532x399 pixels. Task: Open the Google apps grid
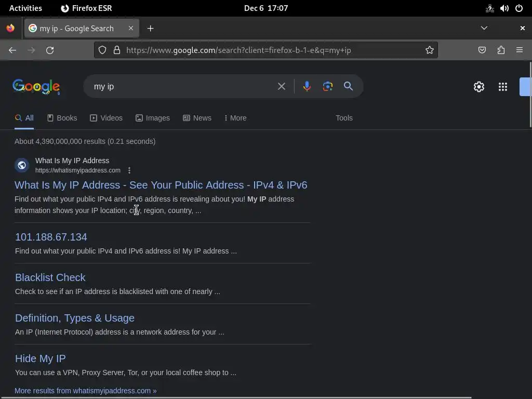(503, 87)
